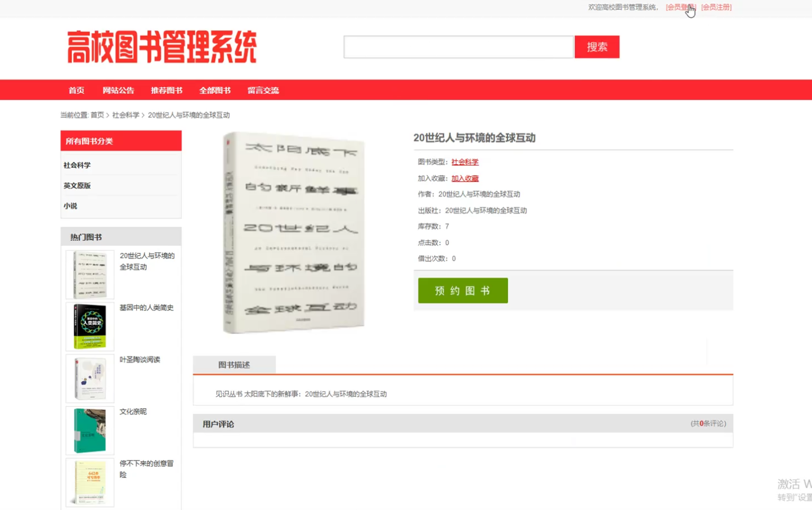Image resolution: width=812 pixels, height=510 pixels.
Task: Open the 文化亲昵 book thumbnail
Action: click(x=90, y=430)
